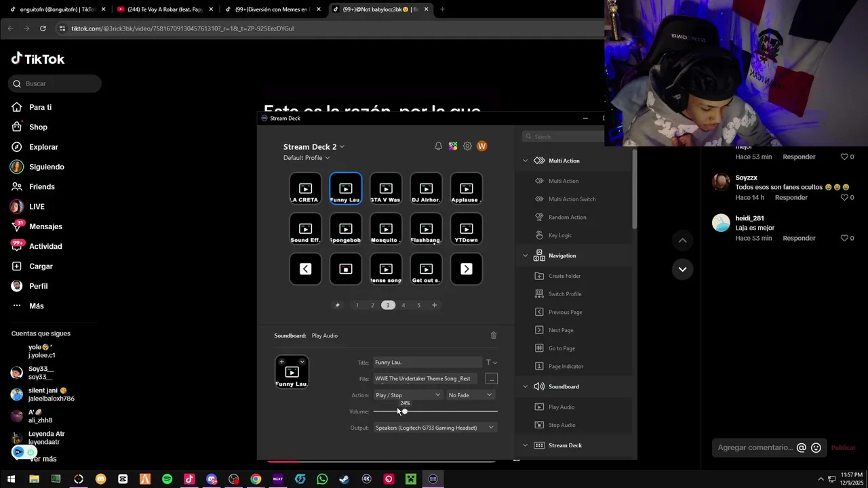Select the Mosquito key
Screen dimensions: 868x488
tap(386, 228)
